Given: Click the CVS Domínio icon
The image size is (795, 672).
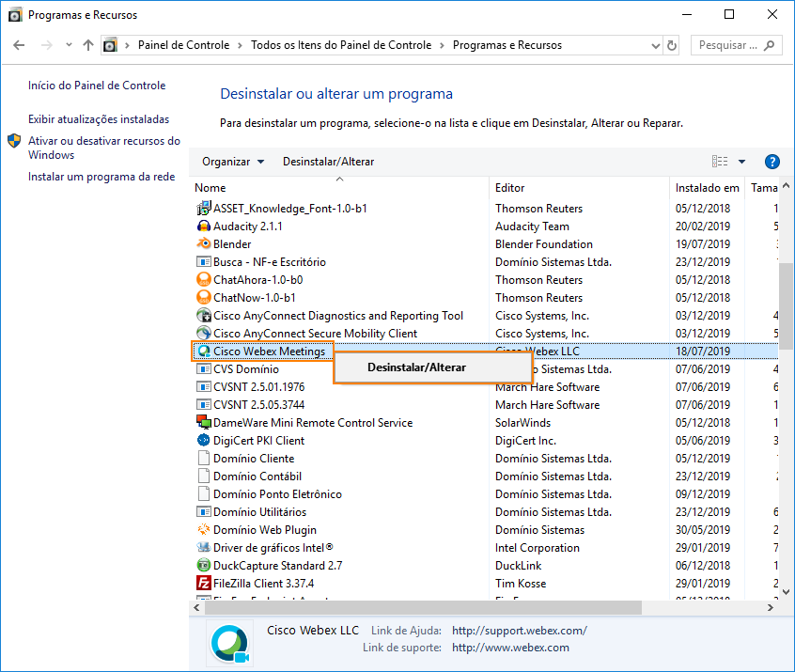Looking at the screenshot, I should point(203,368).
